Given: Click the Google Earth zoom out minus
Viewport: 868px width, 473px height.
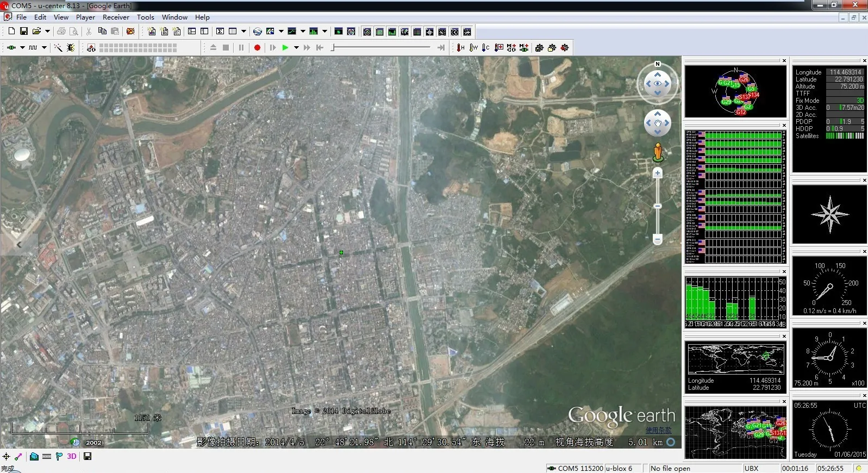Looking at the screenshot, I should [x=658, y=239].
